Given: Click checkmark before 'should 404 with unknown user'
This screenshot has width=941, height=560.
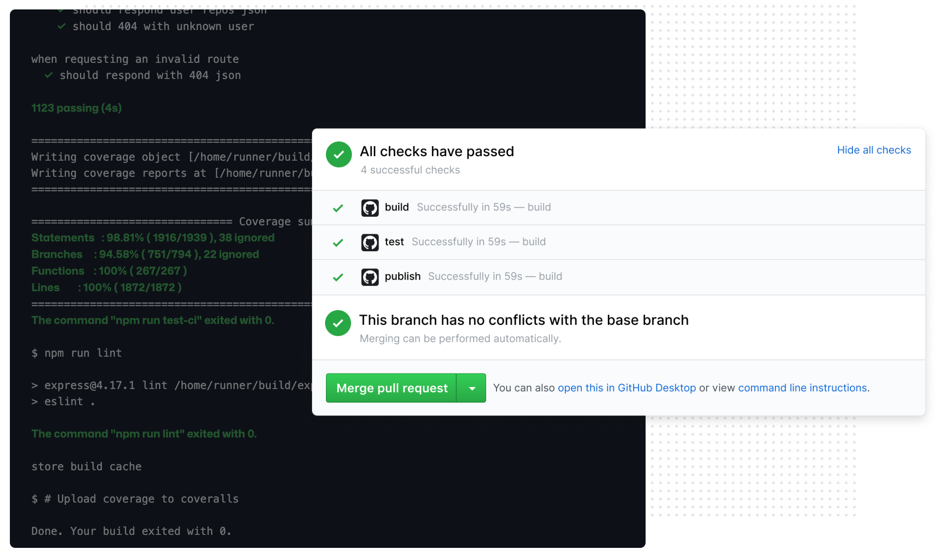Looking at the screenshot, I should [62, 26].
